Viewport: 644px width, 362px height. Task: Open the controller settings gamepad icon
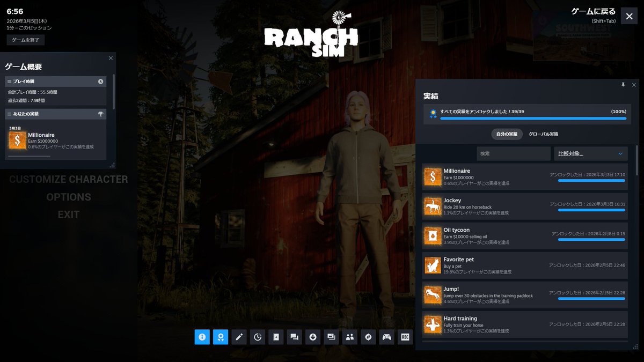[x=386, y=337]
